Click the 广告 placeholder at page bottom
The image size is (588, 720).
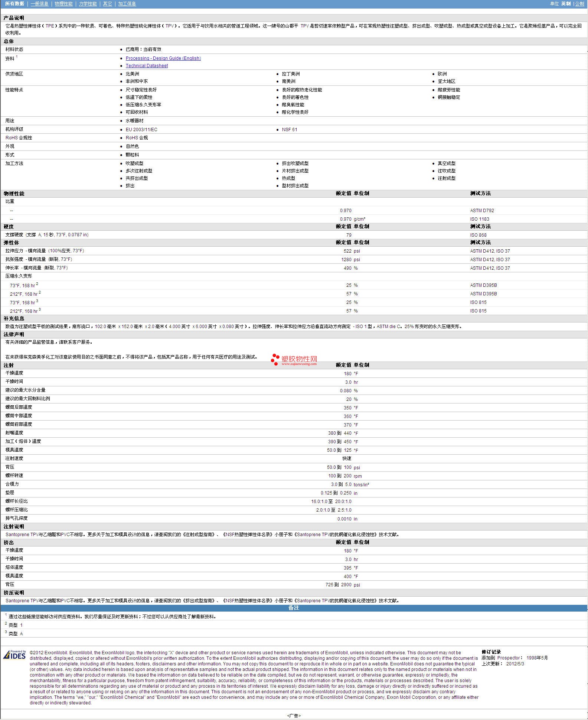(294, 715)
